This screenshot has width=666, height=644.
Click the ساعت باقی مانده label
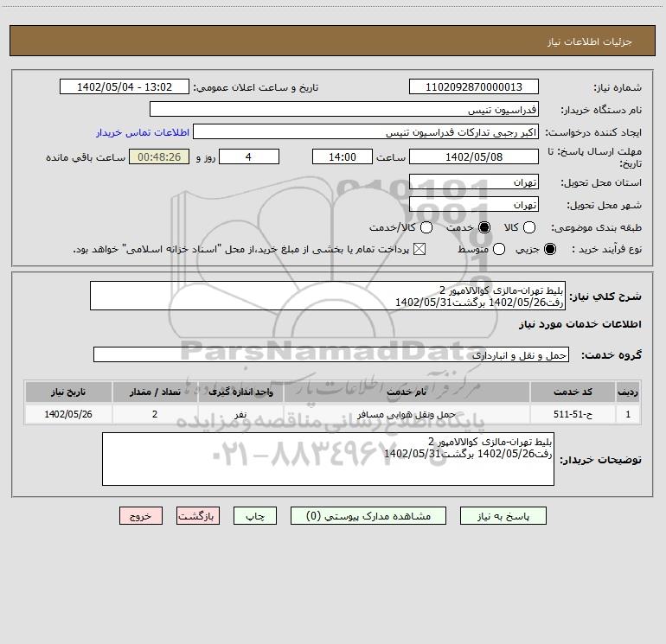86,157
